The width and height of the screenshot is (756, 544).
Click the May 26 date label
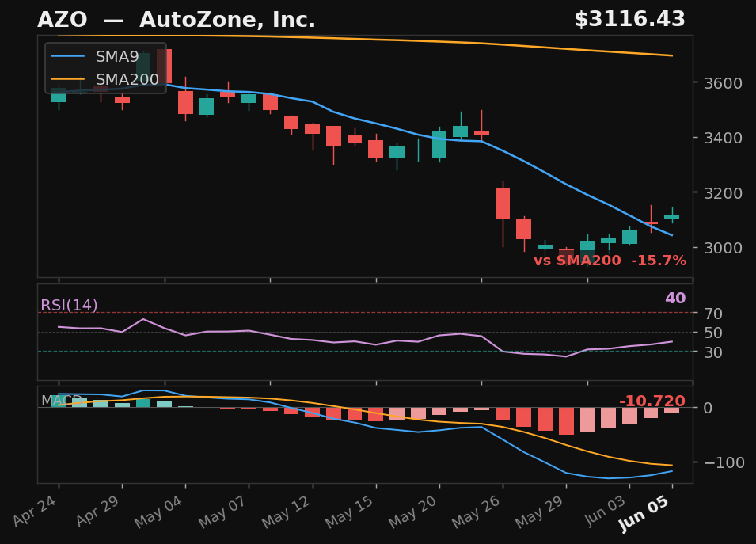476,512
